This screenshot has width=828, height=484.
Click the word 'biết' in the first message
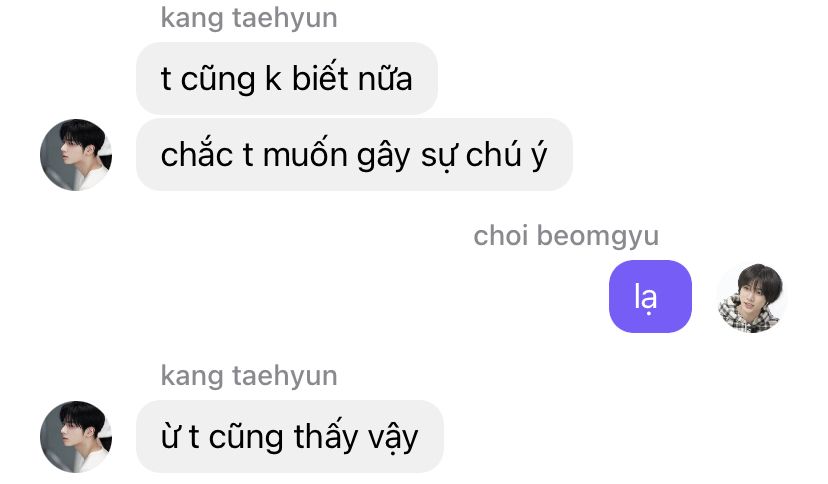click(x=320, y=78)
